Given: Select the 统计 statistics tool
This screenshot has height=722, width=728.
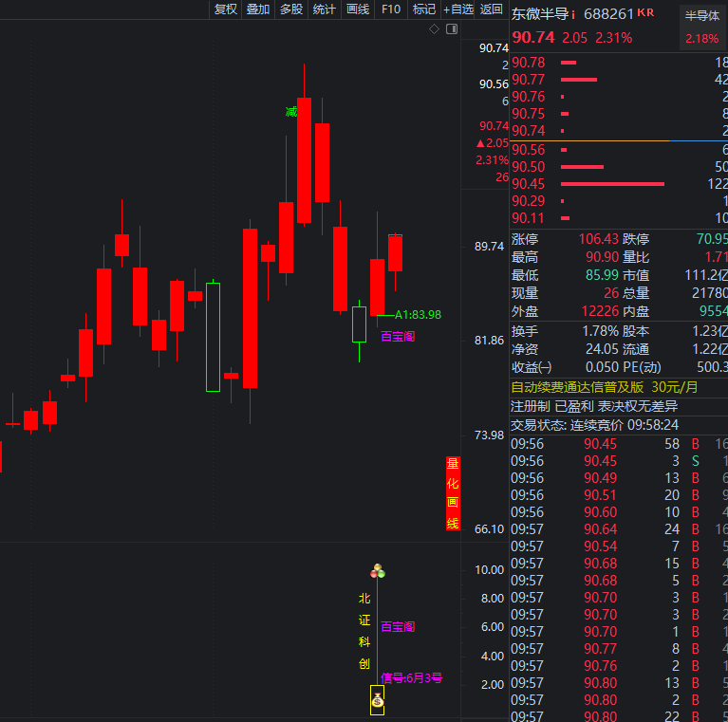Looking at the screenshot, I should [x=324, y=9].
